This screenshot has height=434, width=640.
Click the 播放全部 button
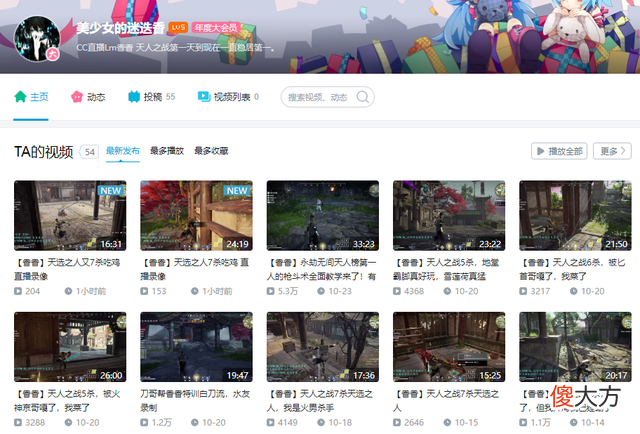tap(559, 151)
